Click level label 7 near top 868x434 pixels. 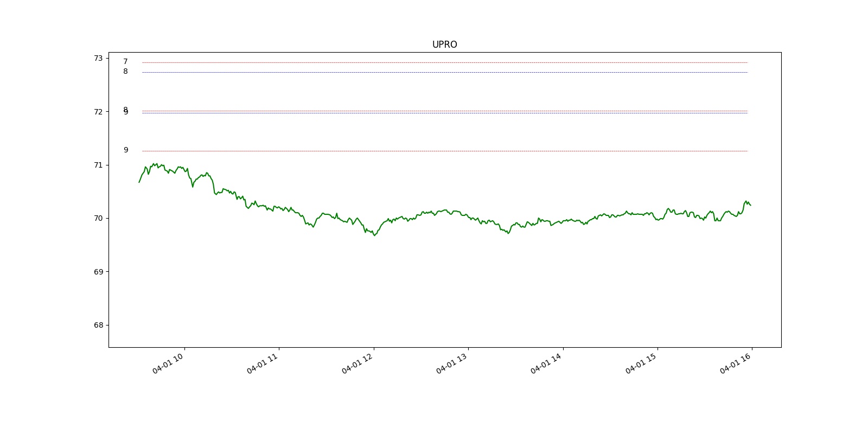pos(125,62)
